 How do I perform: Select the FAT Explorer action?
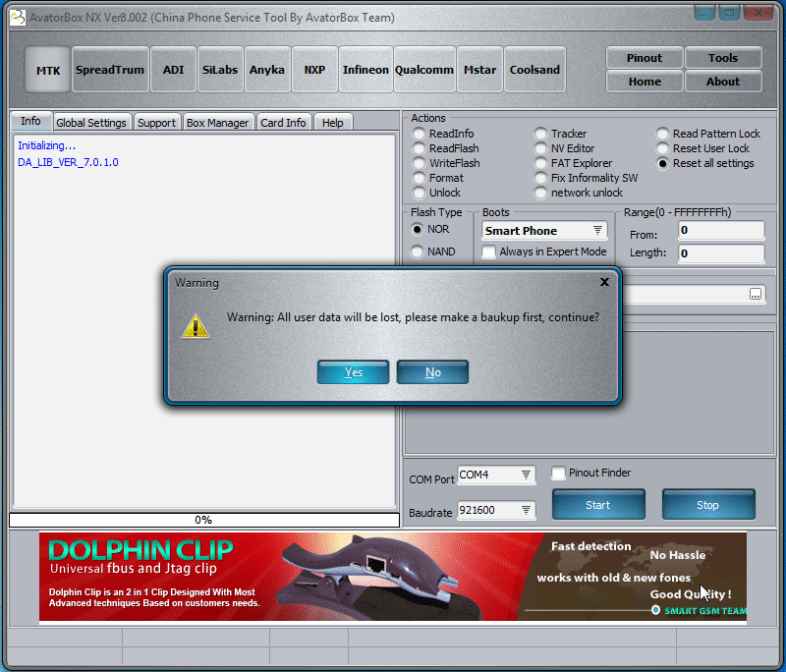click(574, 163)
